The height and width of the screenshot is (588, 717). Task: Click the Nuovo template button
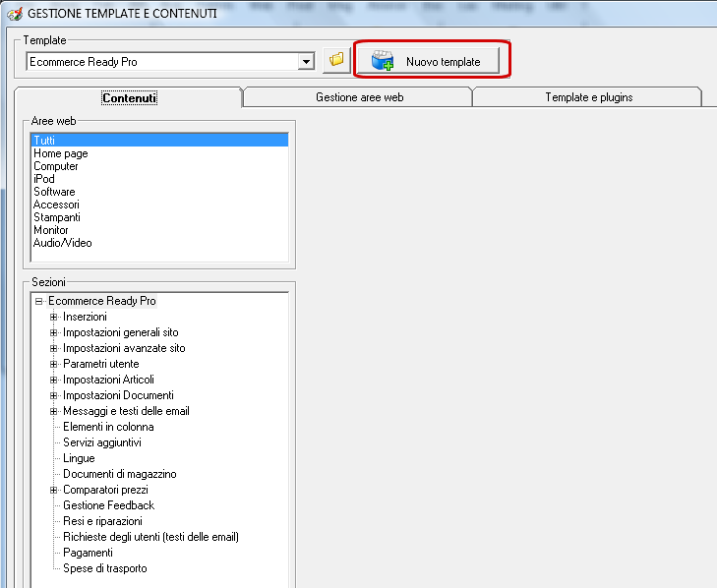coord(428,61)
